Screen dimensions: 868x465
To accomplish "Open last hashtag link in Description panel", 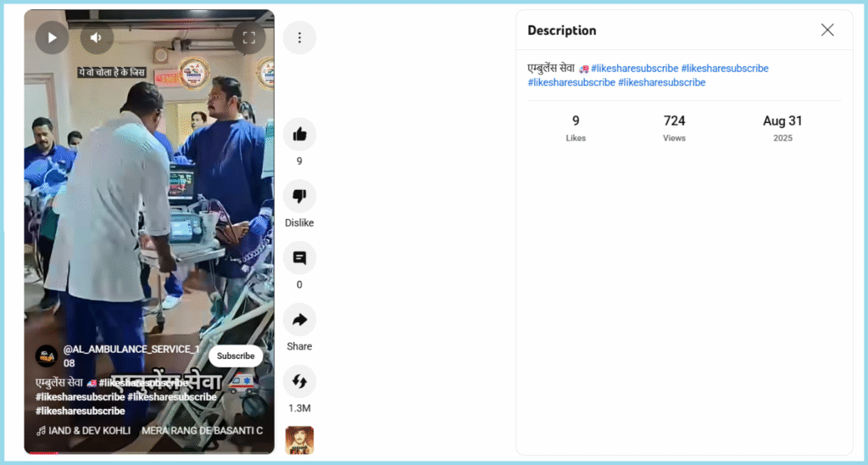I will click(661, 82).
